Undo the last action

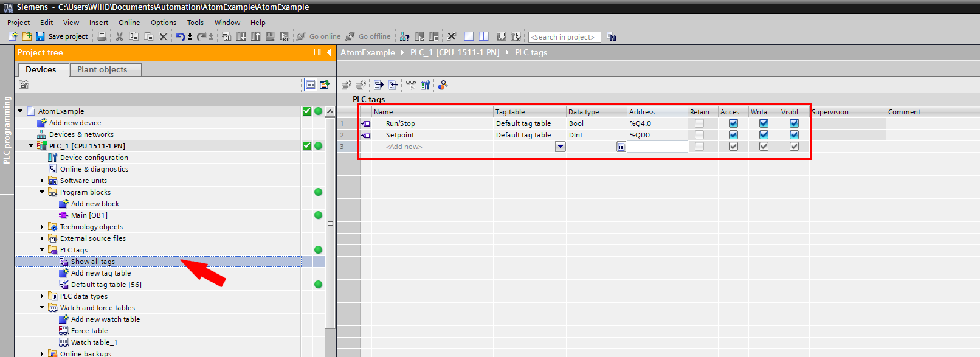pyautogui.click(x=180, y=36)
